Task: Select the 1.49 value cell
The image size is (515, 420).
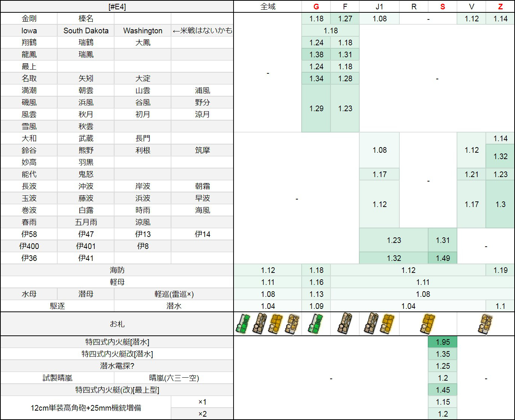Action: [443, 258]
